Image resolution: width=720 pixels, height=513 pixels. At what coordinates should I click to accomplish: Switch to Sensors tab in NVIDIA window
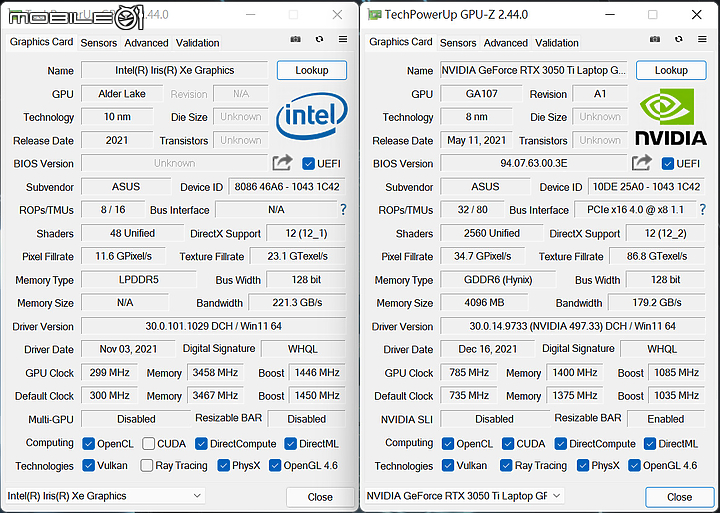pos(458,43)
